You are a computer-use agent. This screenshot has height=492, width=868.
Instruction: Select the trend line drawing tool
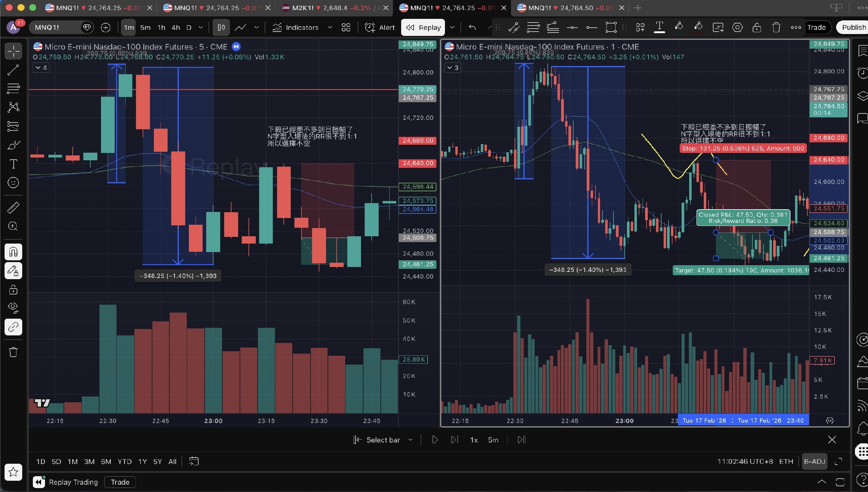(x=13, y=70)
